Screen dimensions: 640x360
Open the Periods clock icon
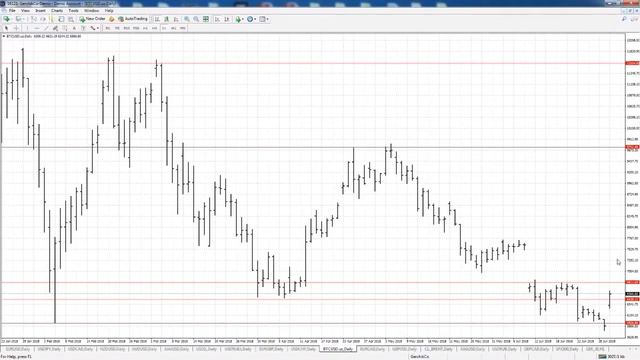[250, 19]
